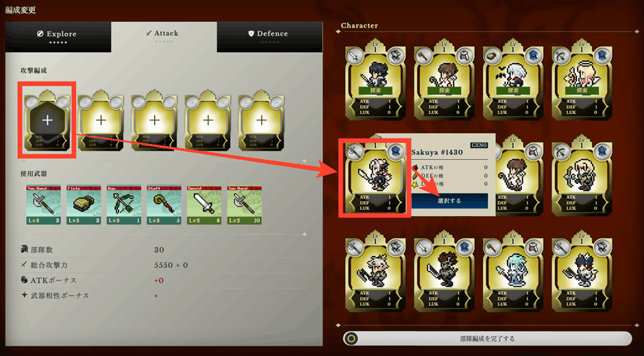
Task: Choose the fifth empty attack formation slot
Action: point(262,119)
